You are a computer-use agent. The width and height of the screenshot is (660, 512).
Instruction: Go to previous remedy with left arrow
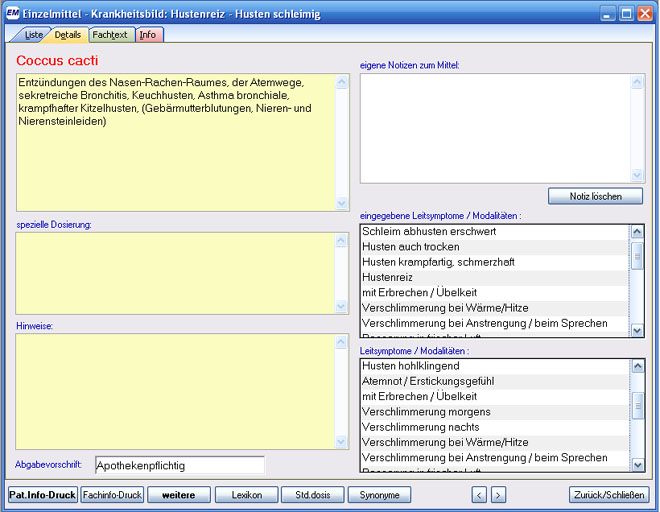tap(479, 495)
